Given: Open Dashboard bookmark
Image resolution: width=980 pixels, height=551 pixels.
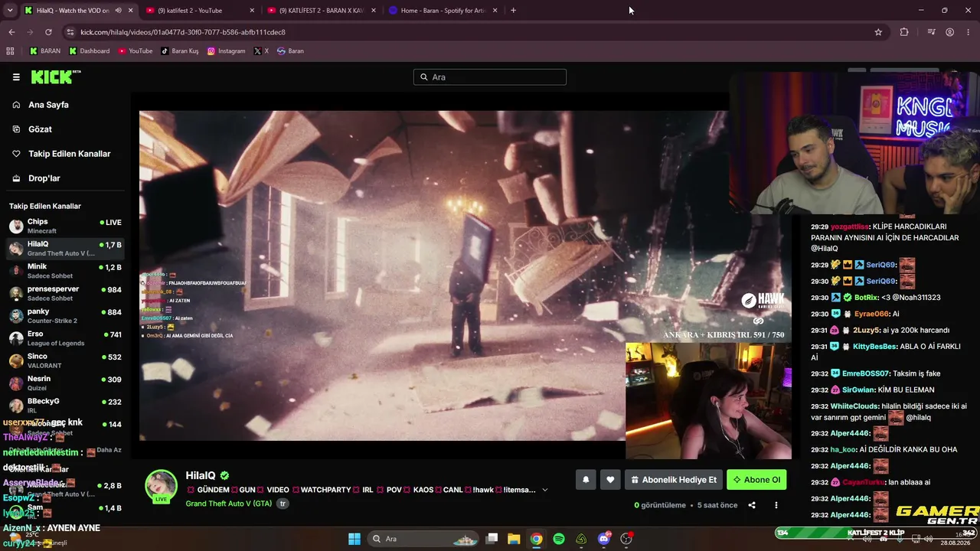Looking at the screenshot, I should (x=90, y=51).
